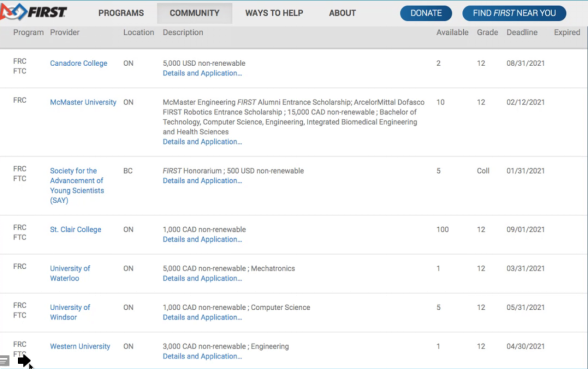The height and width of the screenshot is (369, 588).
Task: Open University of Windsor provider link
Action: tap(70, 312)
